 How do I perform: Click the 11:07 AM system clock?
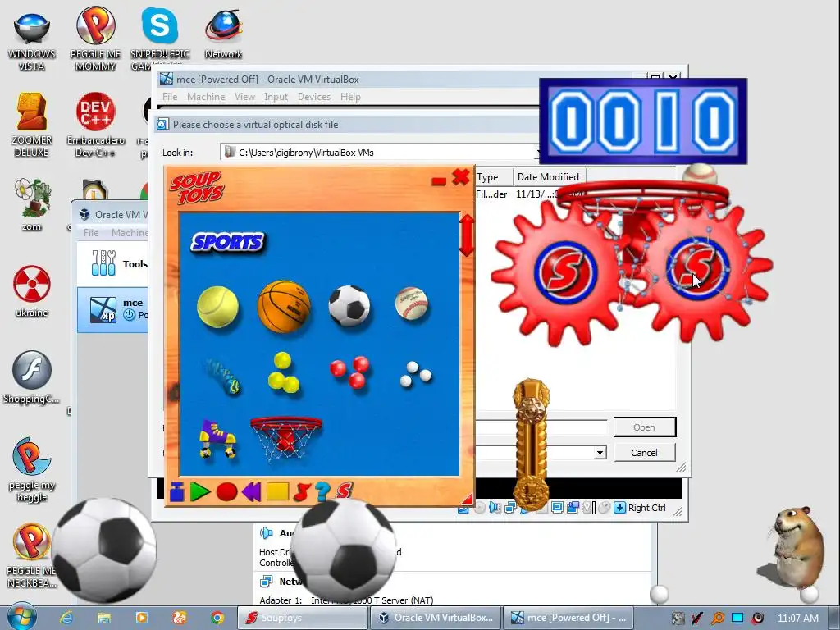[797, 618]
